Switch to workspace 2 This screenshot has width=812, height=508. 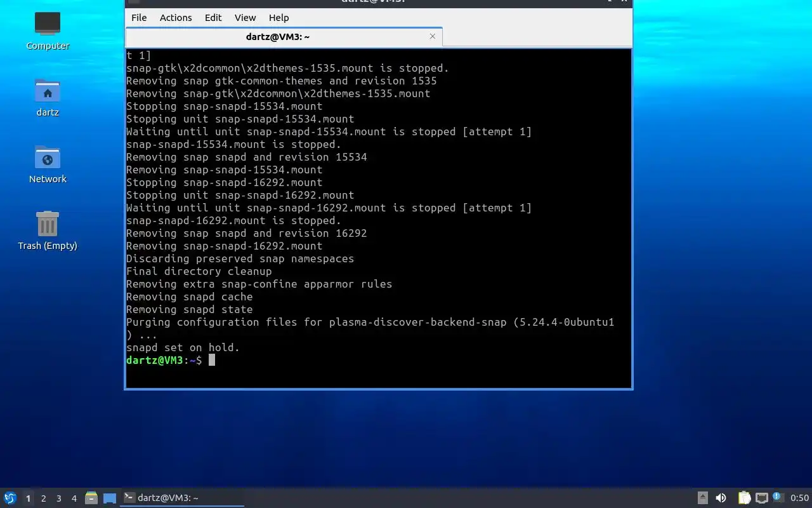click(x=43, y=498)
